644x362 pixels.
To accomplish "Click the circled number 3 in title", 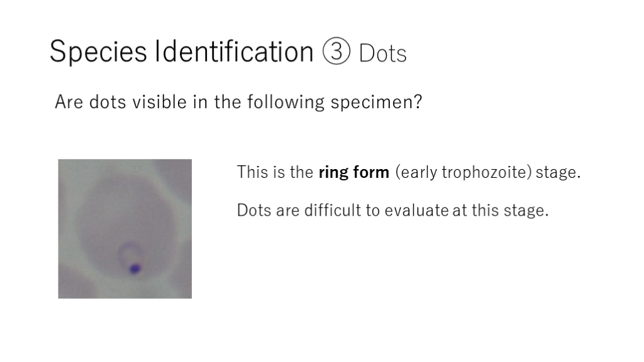I will [x=336, y=52].
